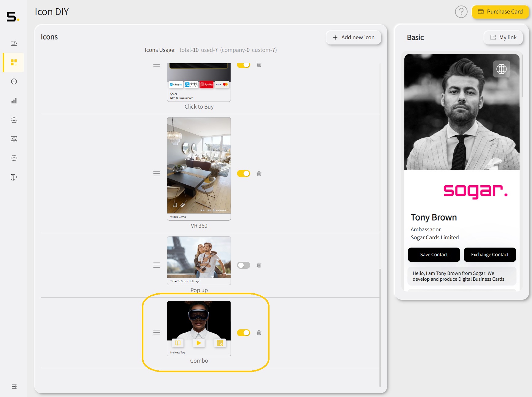
Task: Open My link button
Action: click(503, 37)
